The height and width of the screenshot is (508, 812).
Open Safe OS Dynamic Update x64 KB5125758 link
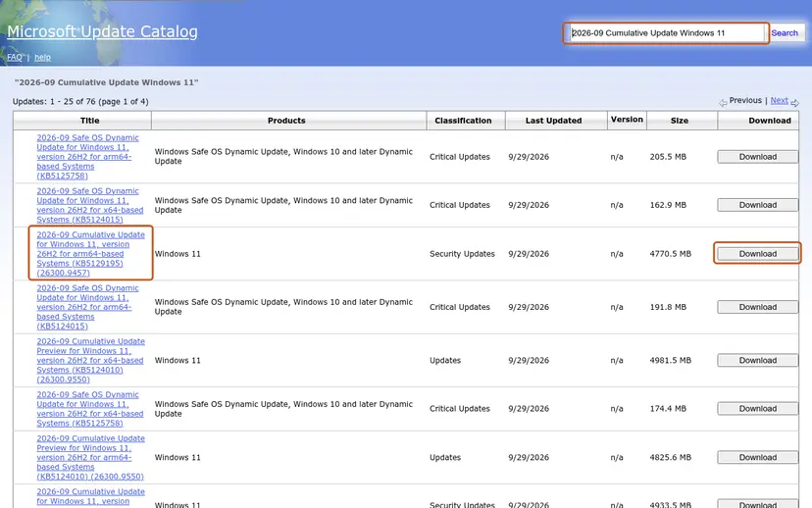[90, 409]
